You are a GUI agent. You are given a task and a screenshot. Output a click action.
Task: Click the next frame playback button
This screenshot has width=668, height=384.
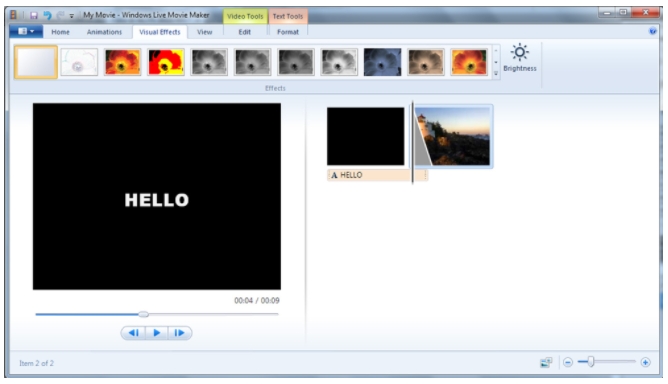(x=179, y=333)
